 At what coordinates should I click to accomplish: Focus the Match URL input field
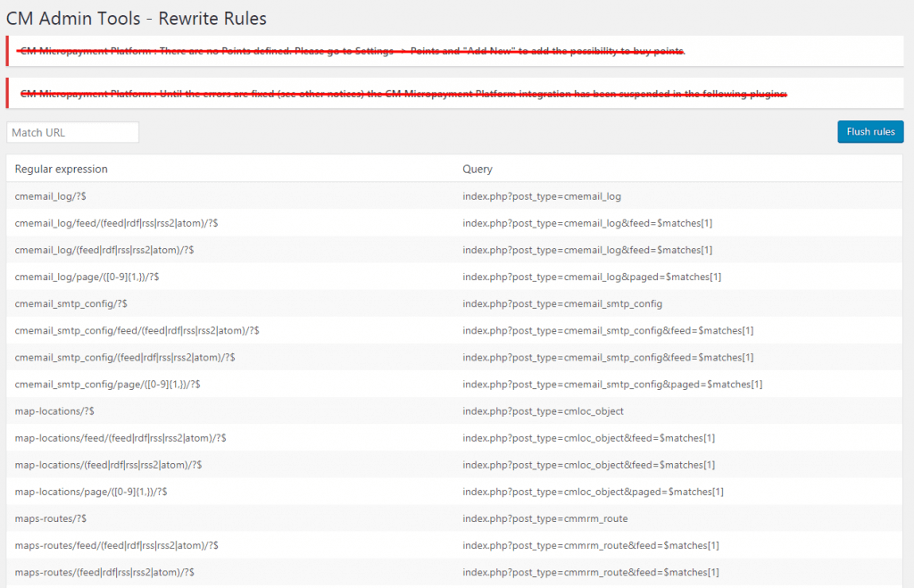pyautogui.click(x=73, y=132)
